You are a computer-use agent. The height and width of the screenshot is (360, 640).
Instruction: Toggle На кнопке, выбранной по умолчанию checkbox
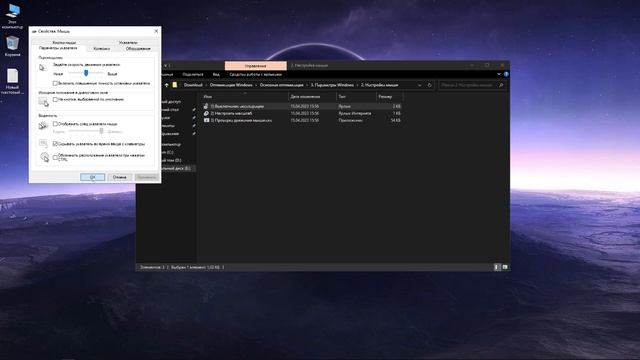tap(55, 99)
